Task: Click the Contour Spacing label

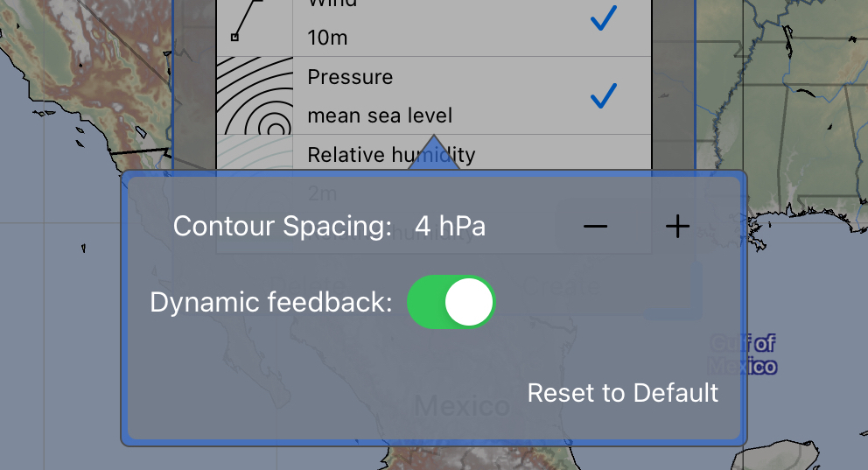Action: coord(283,226)
